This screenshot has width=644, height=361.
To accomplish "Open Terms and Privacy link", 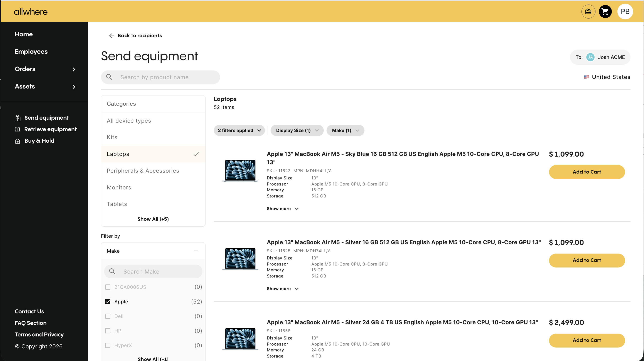I will click(39, 334).
